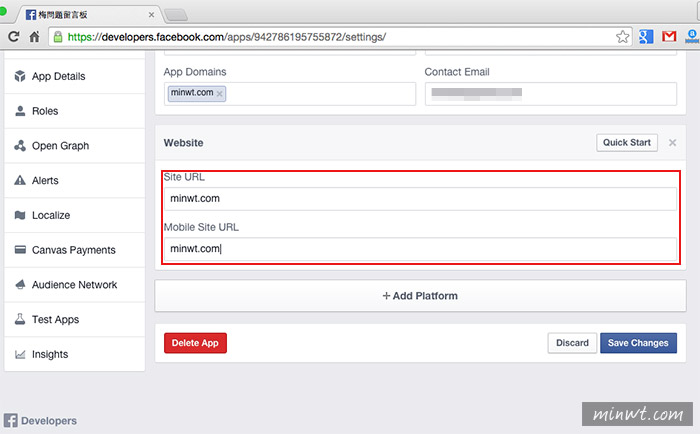Bookmark this page with the star icon

(622, 37)
